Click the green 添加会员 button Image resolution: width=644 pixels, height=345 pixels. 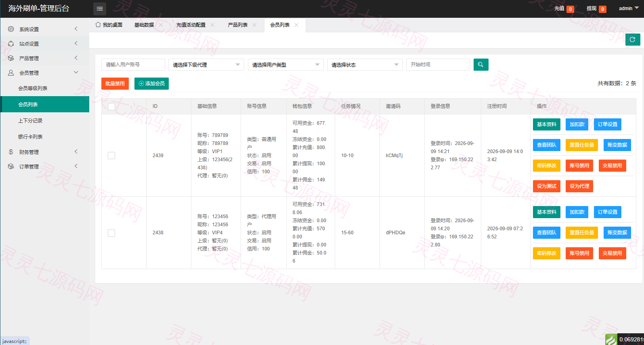pyautogui.click(x=151, y=84)
